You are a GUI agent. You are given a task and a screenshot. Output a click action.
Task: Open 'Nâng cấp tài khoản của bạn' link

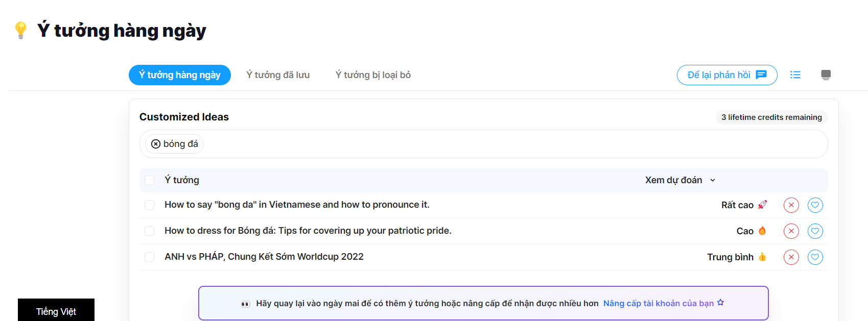664,303
